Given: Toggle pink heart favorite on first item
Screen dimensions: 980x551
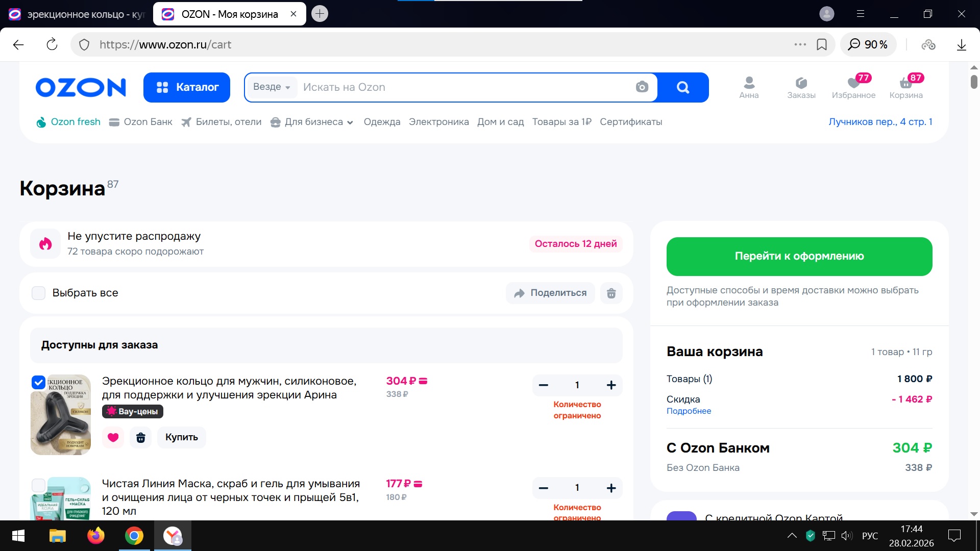Looking at the screenshot, I should 113,438.
